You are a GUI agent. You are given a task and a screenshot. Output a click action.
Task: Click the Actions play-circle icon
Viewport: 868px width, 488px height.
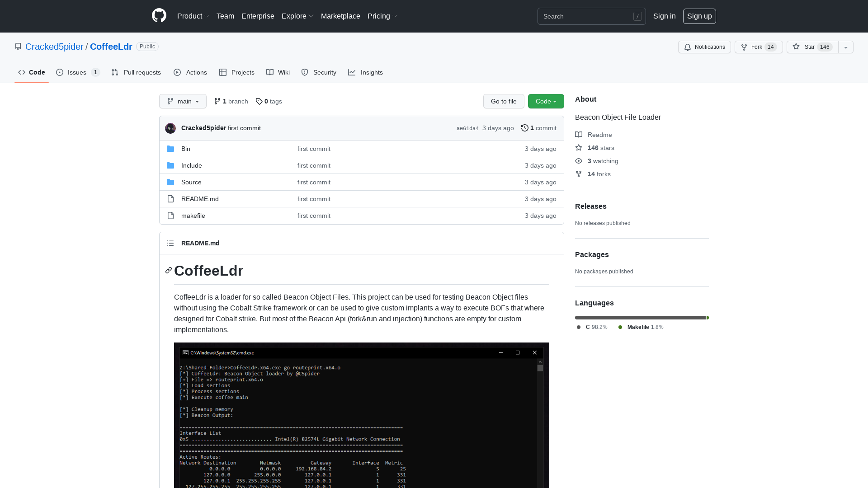[178, 72]
